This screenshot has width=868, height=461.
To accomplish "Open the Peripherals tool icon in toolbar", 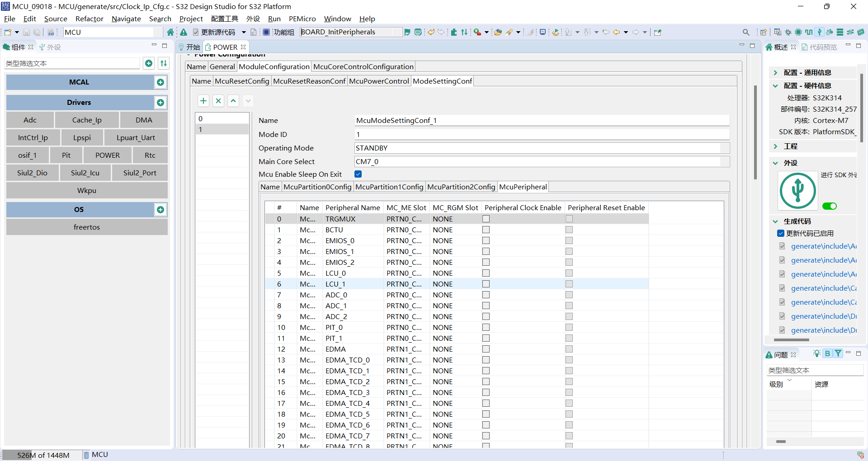I will 820,32.
